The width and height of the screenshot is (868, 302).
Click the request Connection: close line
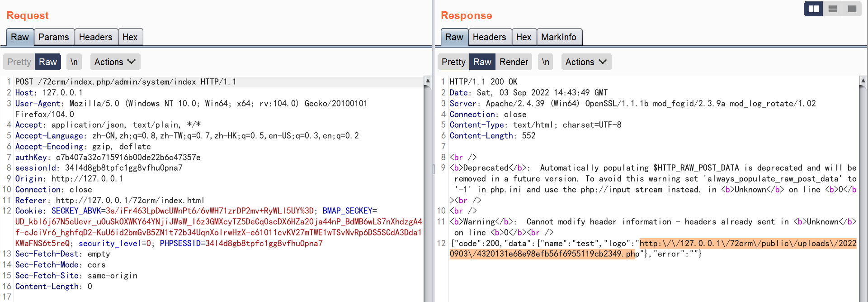(x=54, y=190)
